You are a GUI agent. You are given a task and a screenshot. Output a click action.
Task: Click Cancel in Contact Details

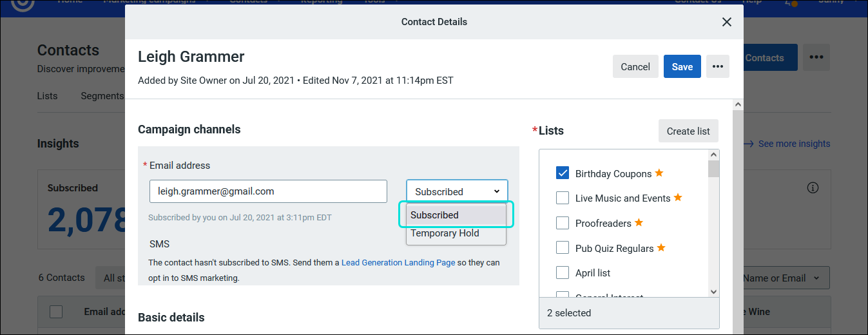click(635, 66)
